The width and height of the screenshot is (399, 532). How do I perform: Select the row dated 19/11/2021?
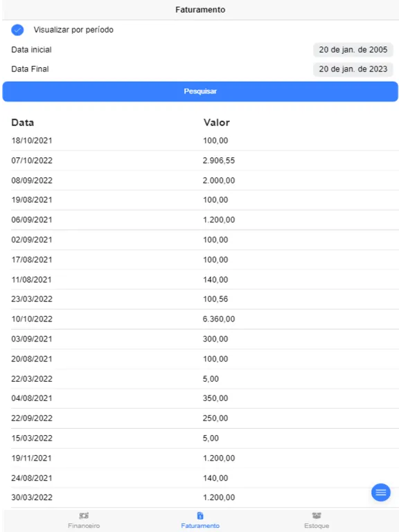[205, 458]
